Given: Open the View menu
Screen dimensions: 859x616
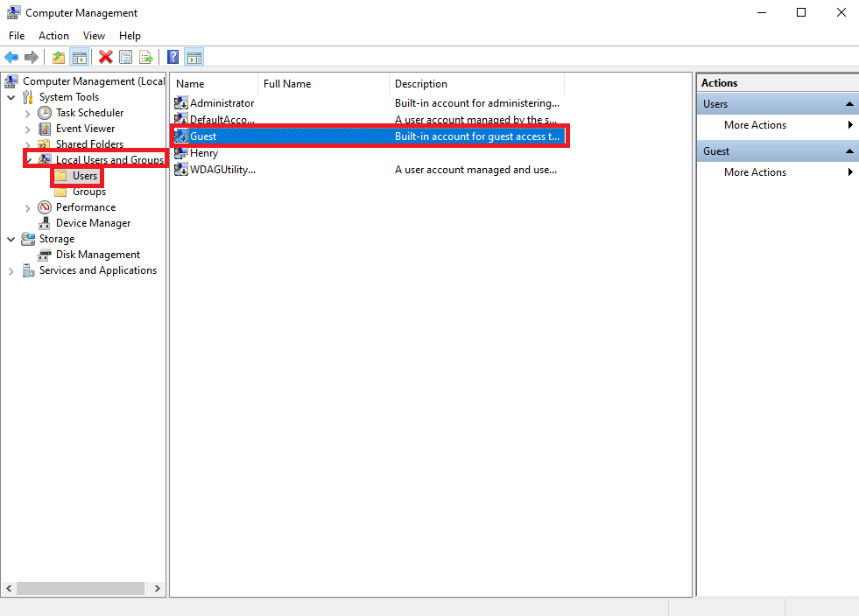Looking at the screenshot, I should (94, 36).
